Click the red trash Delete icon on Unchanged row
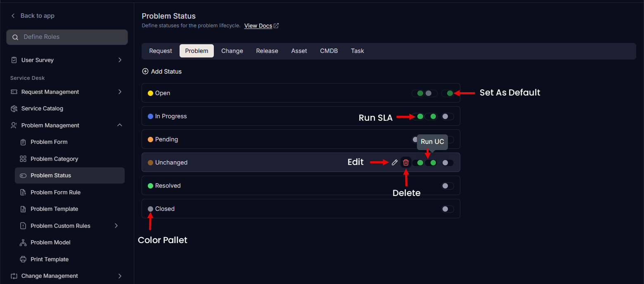This screenshot has height=284, width=644. (406, 162)
